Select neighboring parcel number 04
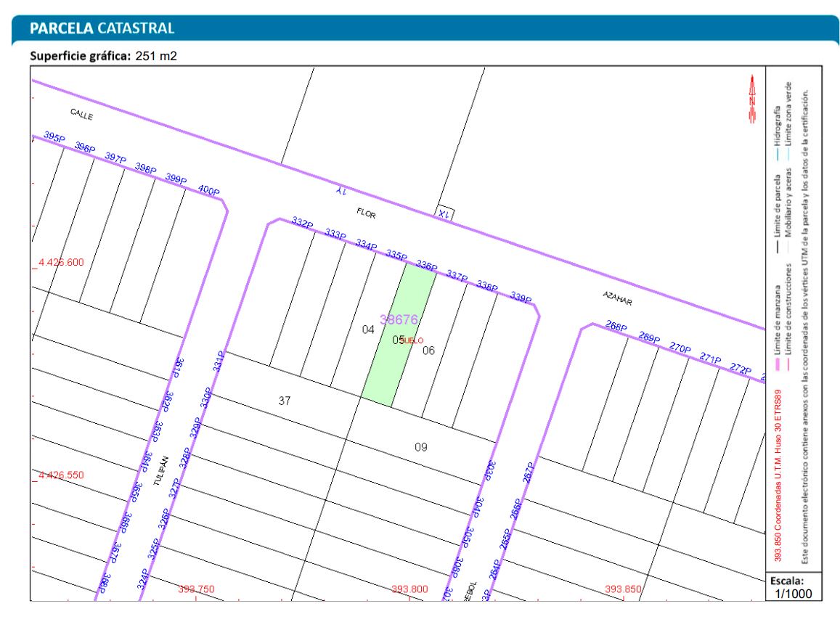This screenshot has width=840, height=622. coord(368,330)
